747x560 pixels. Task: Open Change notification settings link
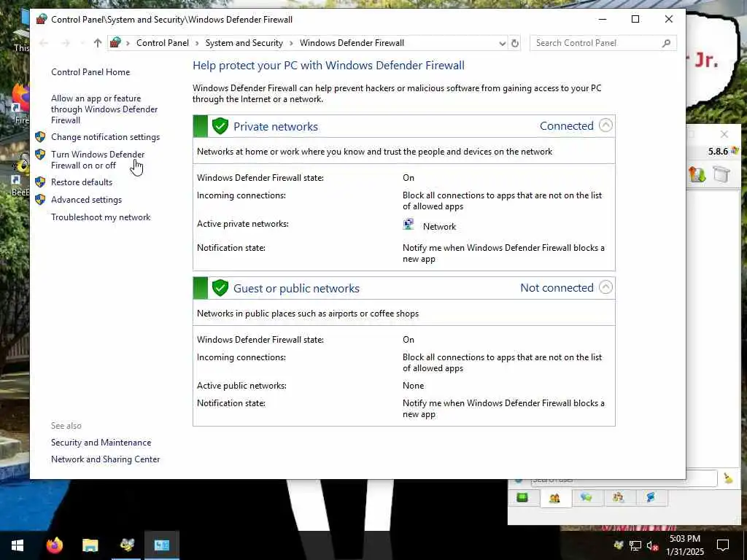coord(105,137)
